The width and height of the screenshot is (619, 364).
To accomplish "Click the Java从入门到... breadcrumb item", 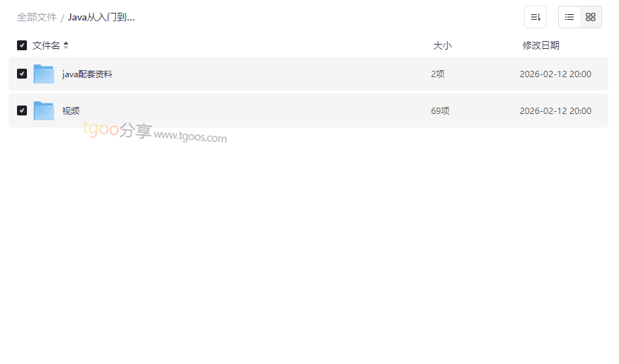I will click(x=101, y=17).
